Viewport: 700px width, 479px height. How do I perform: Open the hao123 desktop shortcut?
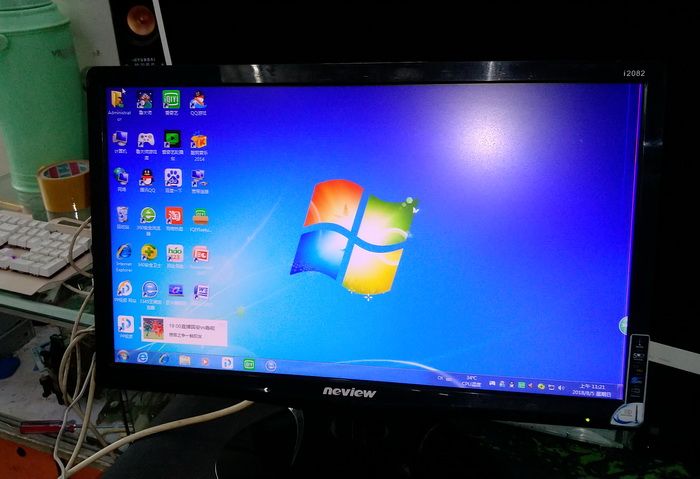point(175,252)
